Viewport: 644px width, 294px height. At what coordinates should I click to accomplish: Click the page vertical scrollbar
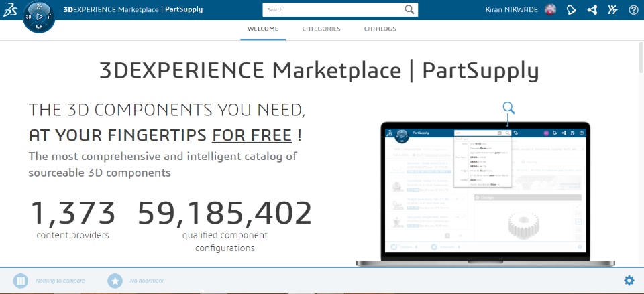coord(641,58)
